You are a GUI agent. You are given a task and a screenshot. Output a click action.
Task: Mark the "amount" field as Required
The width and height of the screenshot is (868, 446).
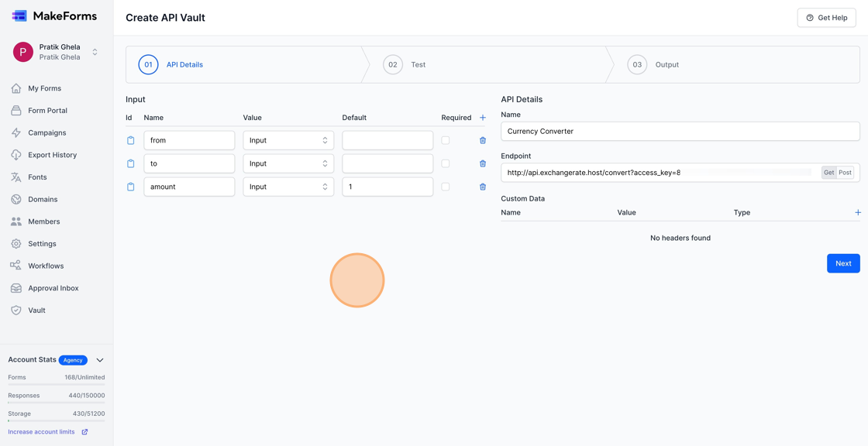coord(446,187)
